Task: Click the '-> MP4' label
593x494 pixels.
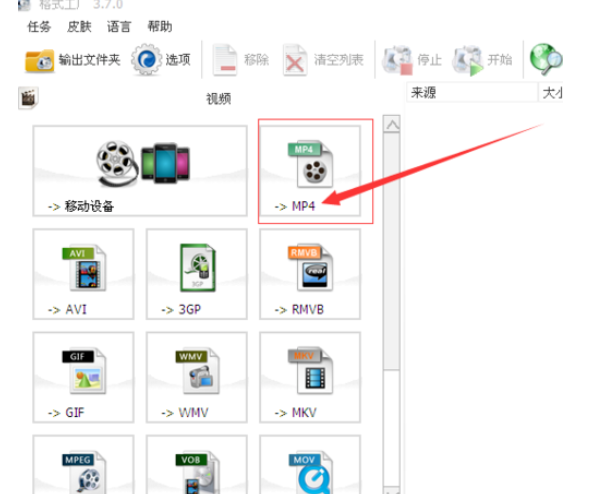Action: pos(295,207)
